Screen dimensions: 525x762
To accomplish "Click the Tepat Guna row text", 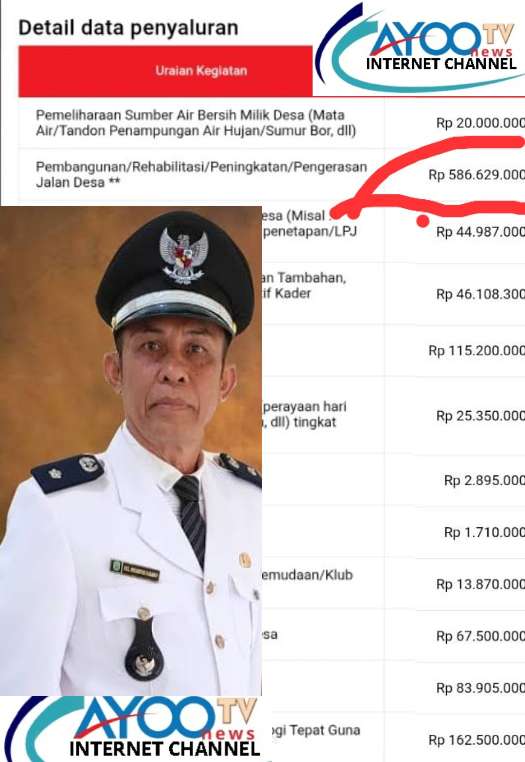I will click(x=315, y=730).
